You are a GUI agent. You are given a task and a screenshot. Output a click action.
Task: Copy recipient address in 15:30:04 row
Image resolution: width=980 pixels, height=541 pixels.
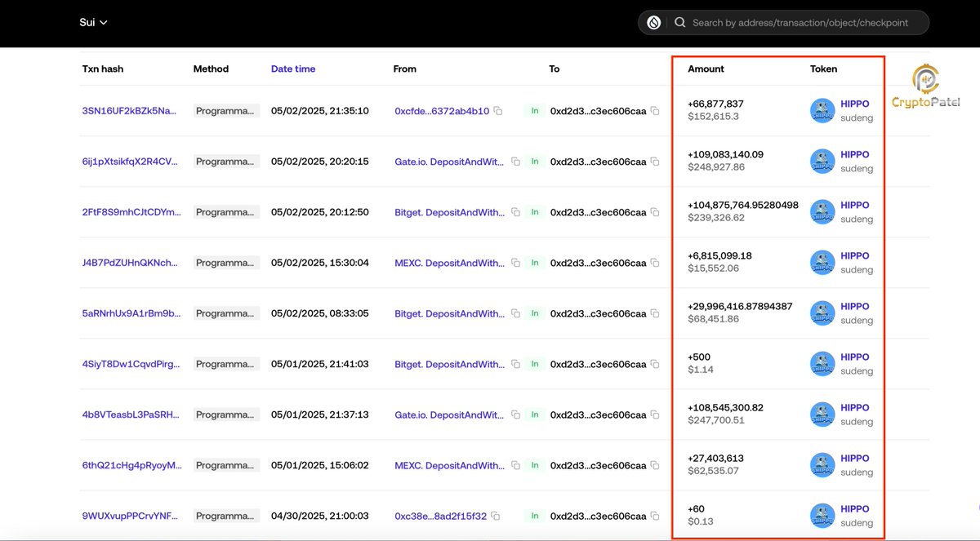(654, 263)
